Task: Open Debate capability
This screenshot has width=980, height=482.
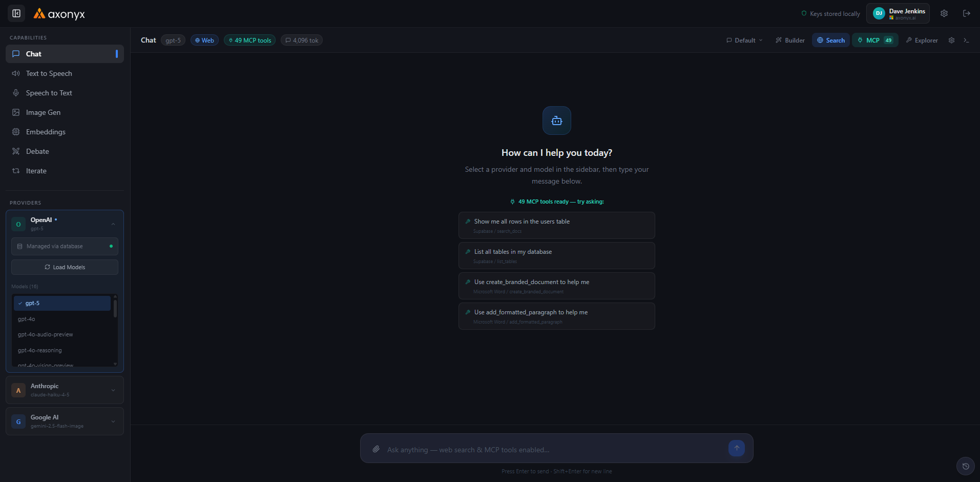Action: click(65, 151)
